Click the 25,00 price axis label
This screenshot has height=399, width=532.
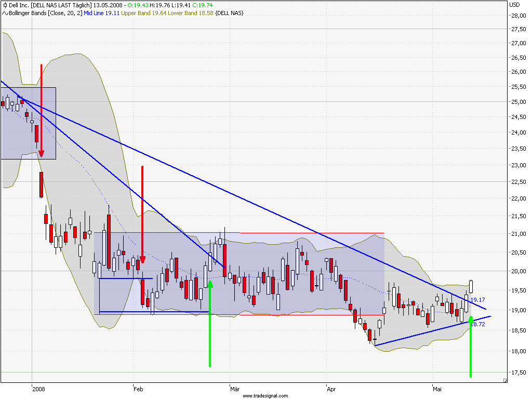tap(518, 102)
